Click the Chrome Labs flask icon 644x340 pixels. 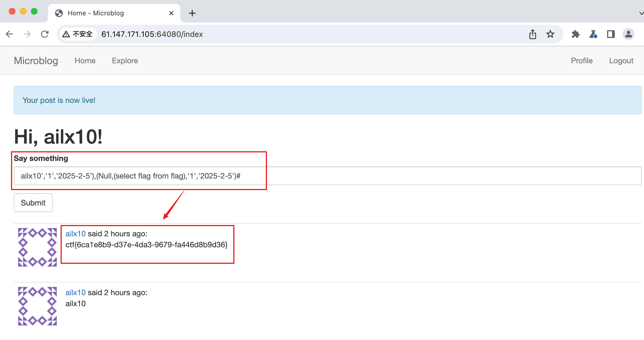[593, 34]
